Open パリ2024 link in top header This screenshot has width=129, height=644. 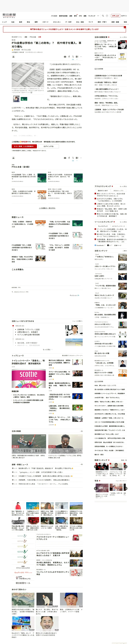coord(54,16)
